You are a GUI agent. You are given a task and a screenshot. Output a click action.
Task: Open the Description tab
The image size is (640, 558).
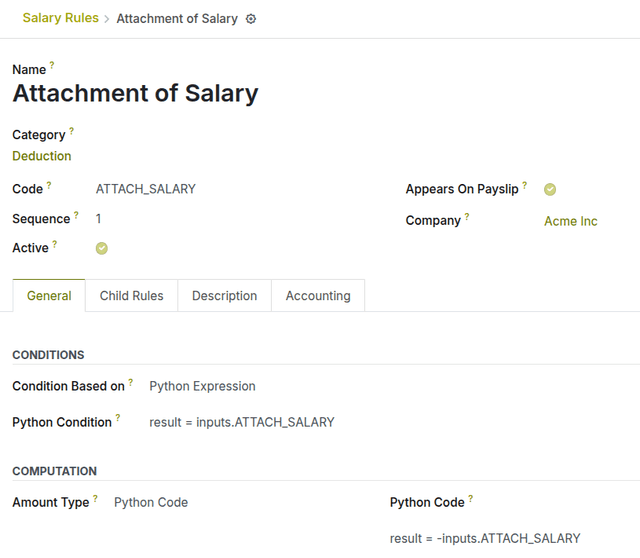tap(224, 296)
